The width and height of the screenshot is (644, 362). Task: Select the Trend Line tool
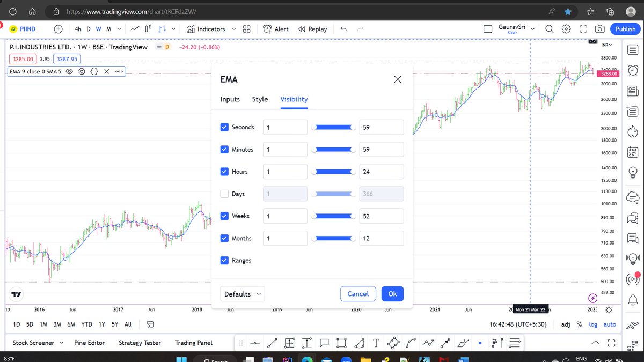271,343
